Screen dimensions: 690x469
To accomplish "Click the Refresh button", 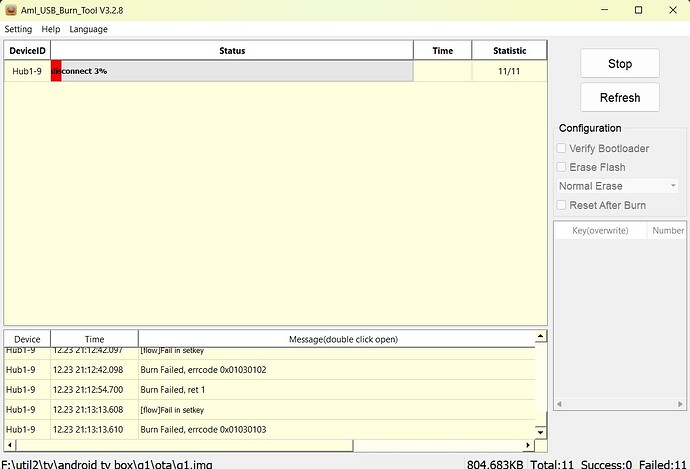I will 619,97.
